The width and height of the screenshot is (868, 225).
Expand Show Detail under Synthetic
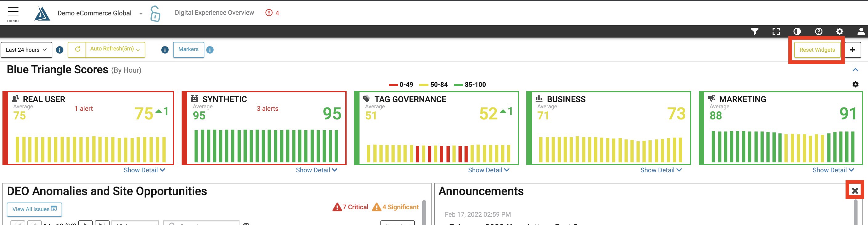pos(317,170)
